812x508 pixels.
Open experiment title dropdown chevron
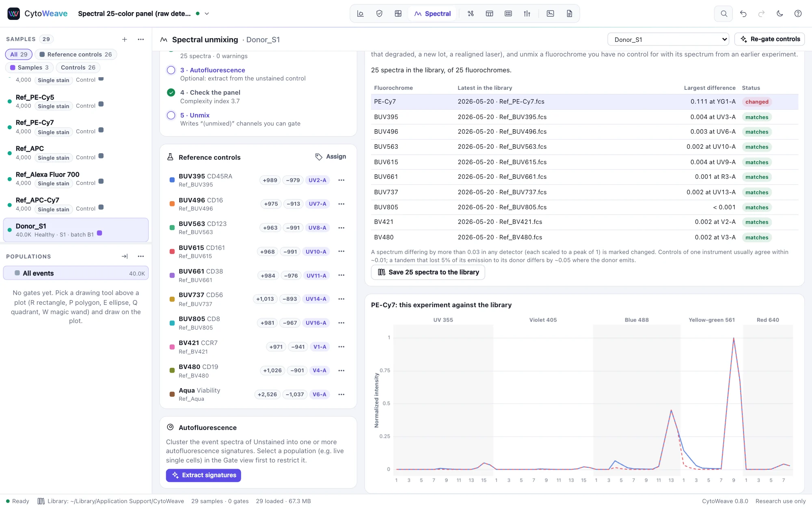pyautogui.click(x=207, y=13)
